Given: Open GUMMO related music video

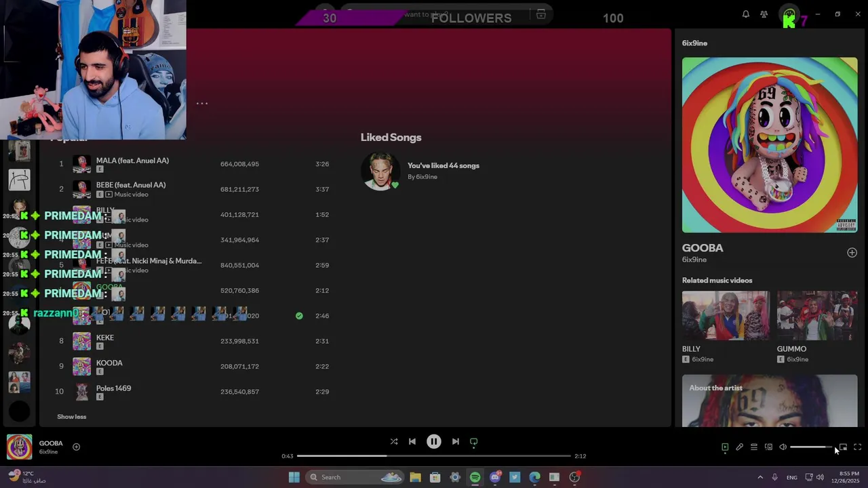Looking at the screenshot, I should tap(817, 315).
